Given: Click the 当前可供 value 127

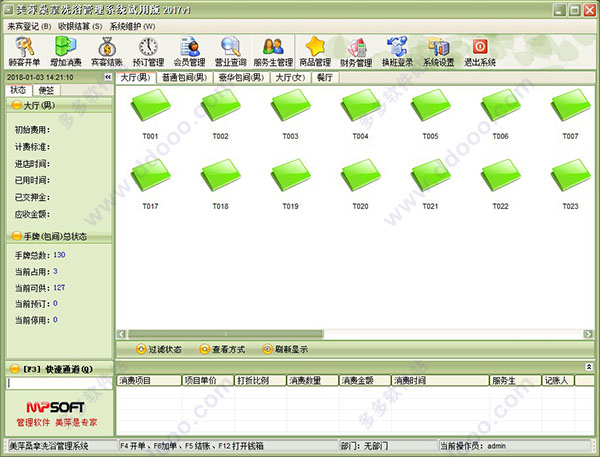Looking at the screenshot, I should coord(59,287).
